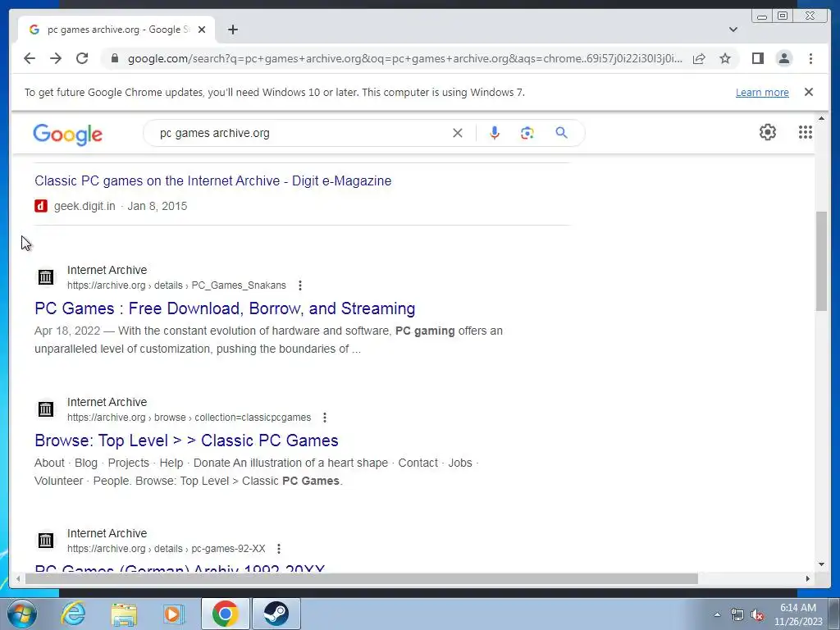Open Google quick settings gear

click(x=768, y=132)
